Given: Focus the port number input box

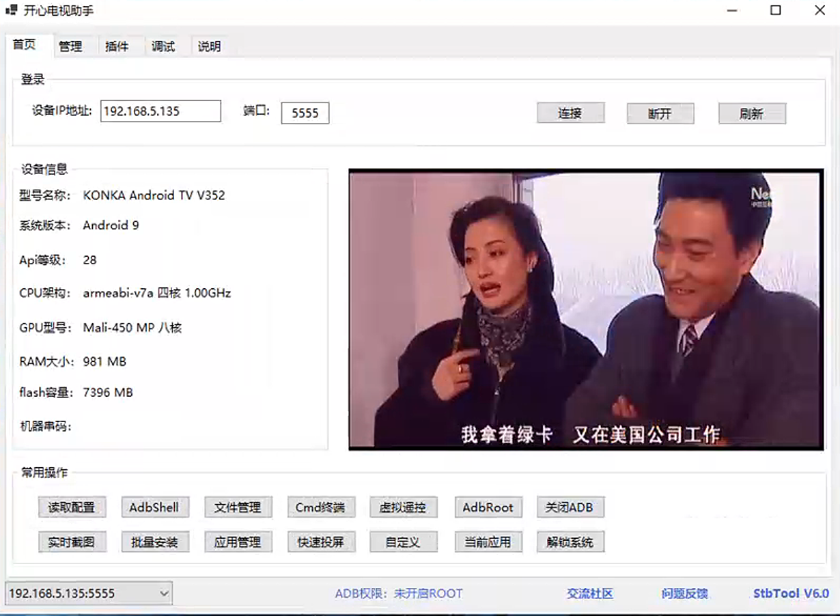Looking at the screenshot, I should pyautogui.click(x=305, y=113).
